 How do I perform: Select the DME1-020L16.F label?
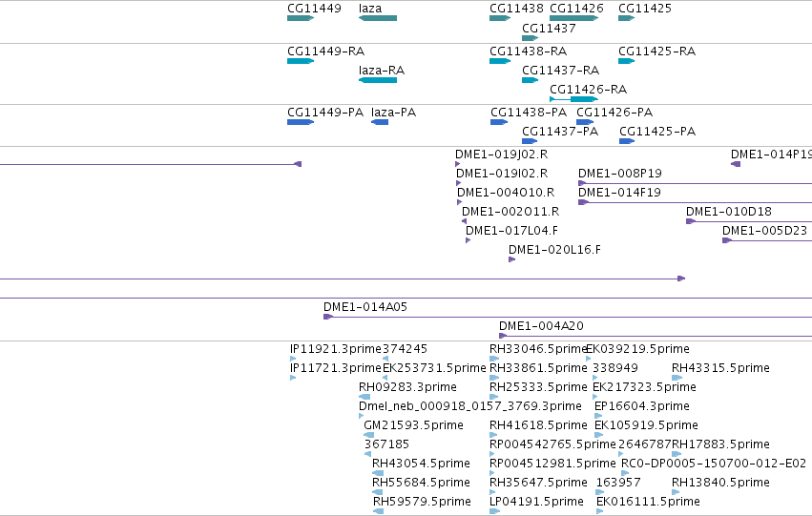coord(554,250)
